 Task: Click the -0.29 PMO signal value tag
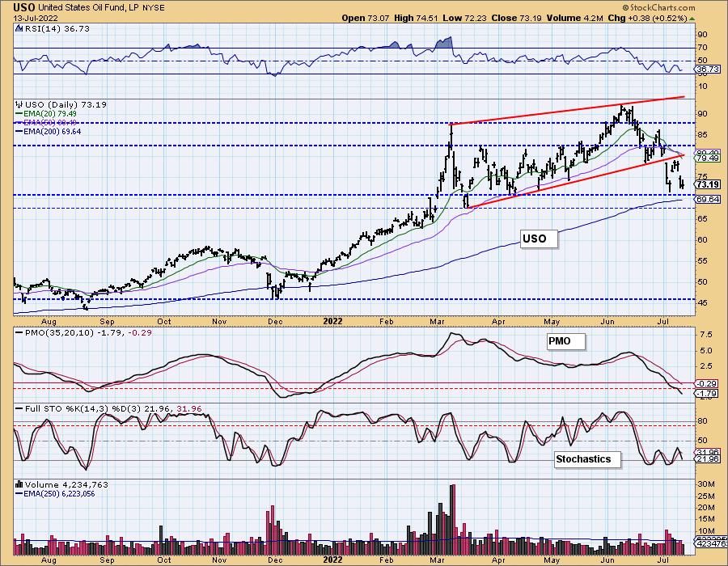coord(708,384)
